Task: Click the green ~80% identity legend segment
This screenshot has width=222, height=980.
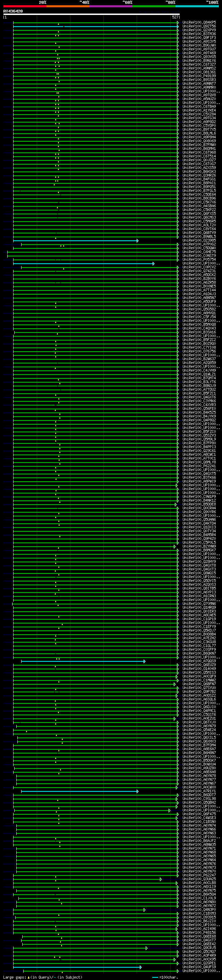Action: coord(154,6)
